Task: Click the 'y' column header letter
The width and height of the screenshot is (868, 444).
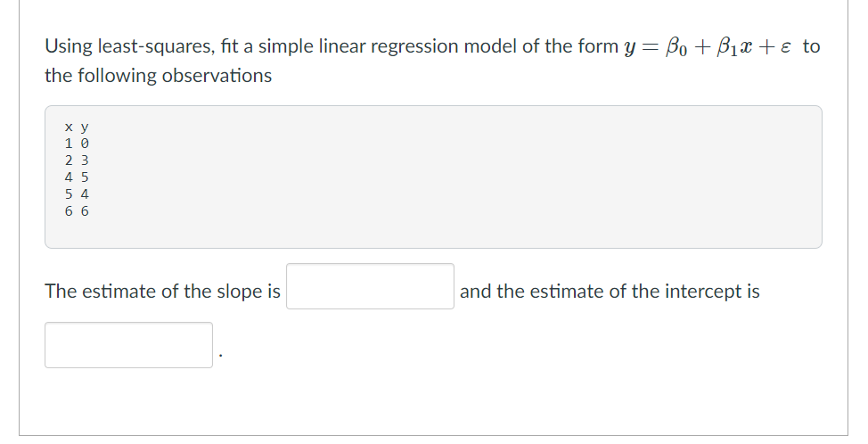Action: point(84,127)
